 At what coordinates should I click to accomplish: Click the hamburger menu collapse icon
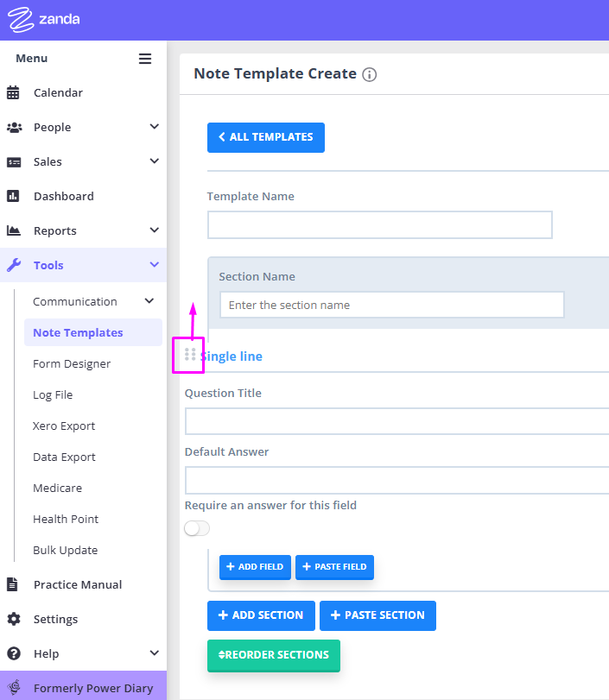click(x=145, y=59)
